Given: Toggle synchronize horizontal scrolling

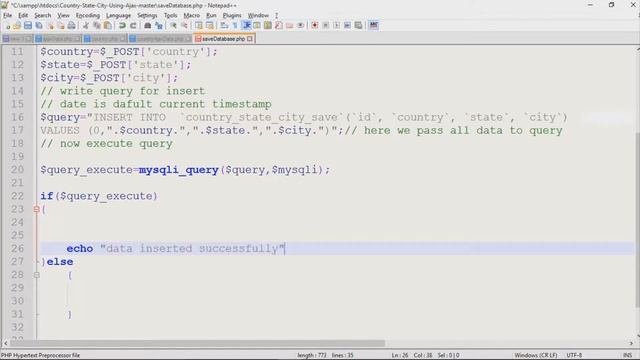Looking at the screenshot, I should (x=210, y=25).
